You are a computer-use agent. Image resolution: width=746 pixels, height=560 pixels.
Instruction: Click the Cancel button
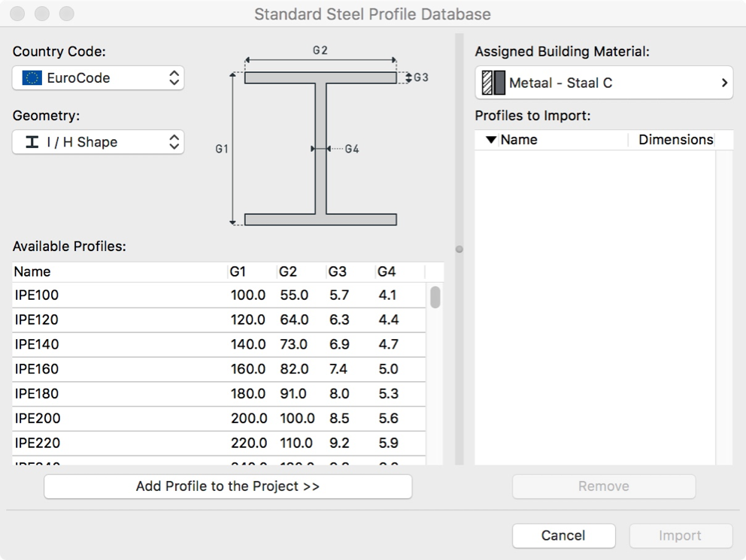pos(564,536)
